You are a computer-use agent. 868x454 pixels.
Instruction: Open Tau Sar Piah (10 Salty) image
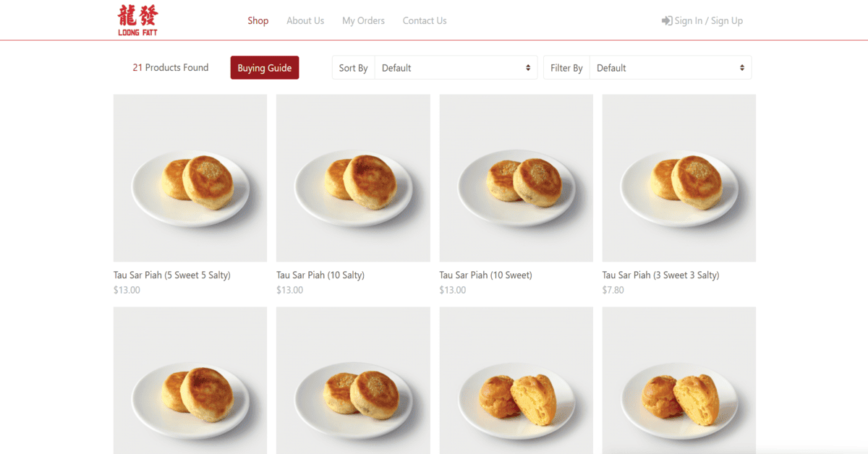pyautogui.click(x=353, y=178)
